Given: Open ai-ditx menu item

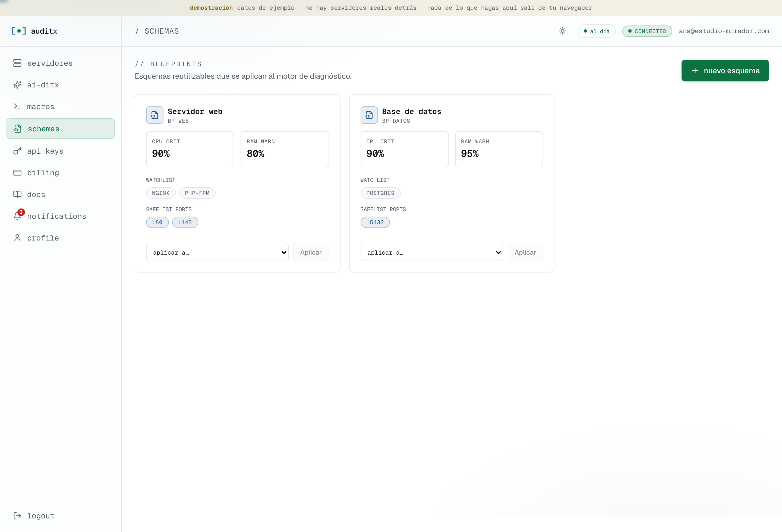Looking at the screenshot, I should (x=61, y=85).
